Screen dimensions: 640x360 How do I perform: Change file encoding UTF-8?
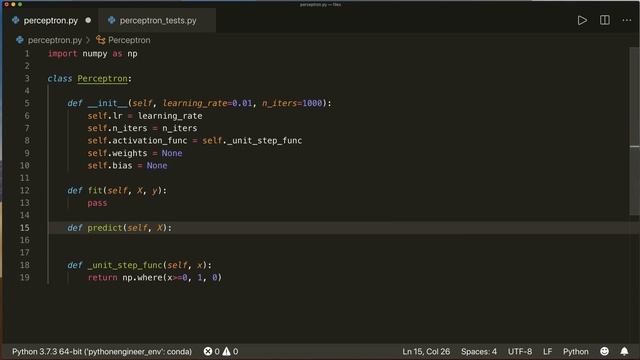(x=520, y=351)
